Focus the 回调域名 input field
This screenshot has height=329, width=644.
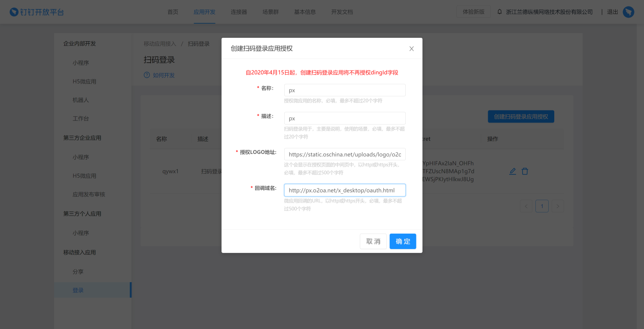click(345, 190)
